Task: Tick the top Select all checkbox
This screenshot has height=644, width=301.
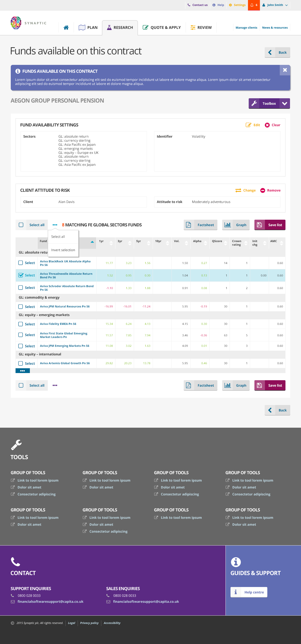Action: point(21,225)
